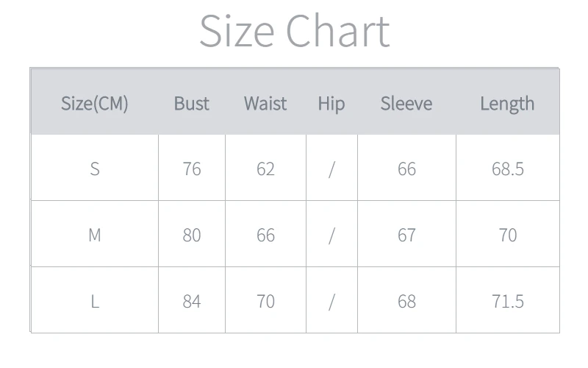Select the hip slash in S row

coord(331,169)
